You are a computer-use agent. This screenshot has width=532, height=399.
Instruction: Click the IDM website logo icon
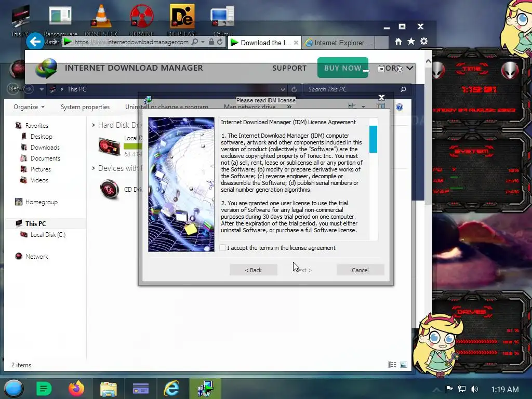tap(46, 68)
